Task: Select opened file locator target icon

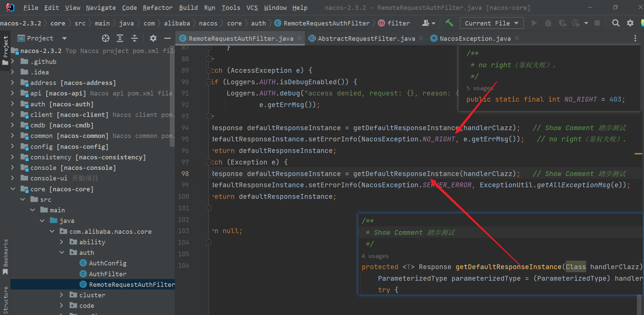Action: (x=105, y=38)
